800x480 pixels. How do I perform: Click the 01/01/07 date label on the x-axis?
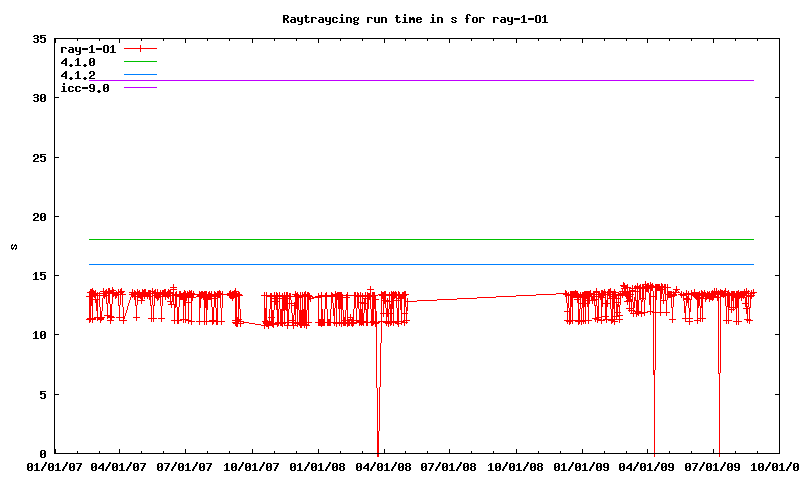tap(53, 467)
